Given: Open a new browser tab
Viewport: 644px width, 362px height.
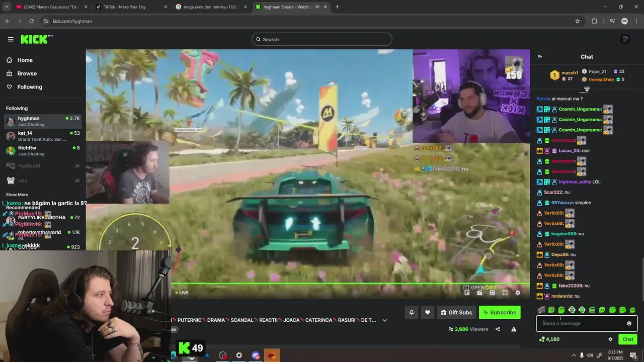Looking at the screenshot, I should pyautogui.click(x=337, y=7).
